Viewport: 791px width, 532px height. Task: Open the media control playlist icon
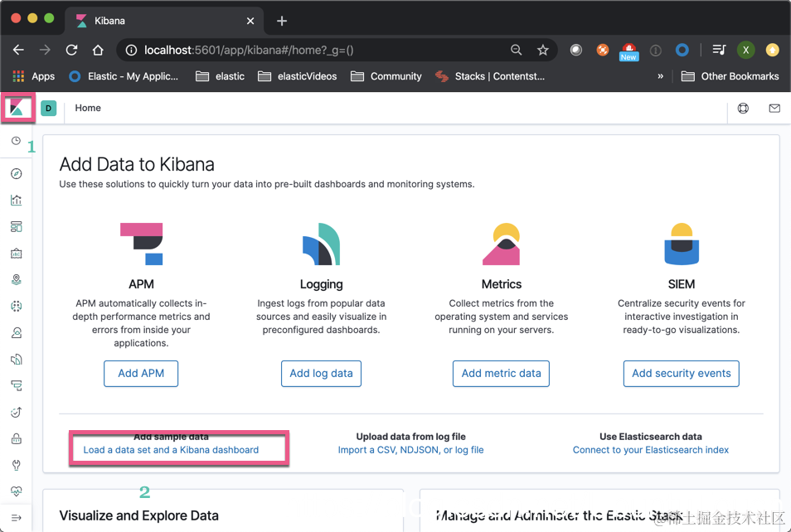[x=719, y=50]
